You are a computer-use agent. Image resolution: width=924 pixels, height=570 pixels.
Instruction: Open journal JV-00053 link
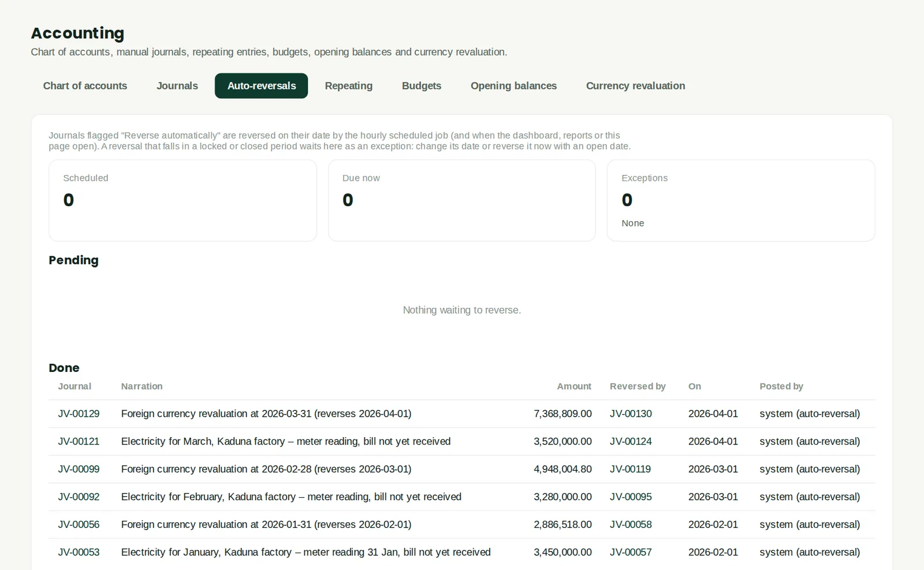pos(79,553)
